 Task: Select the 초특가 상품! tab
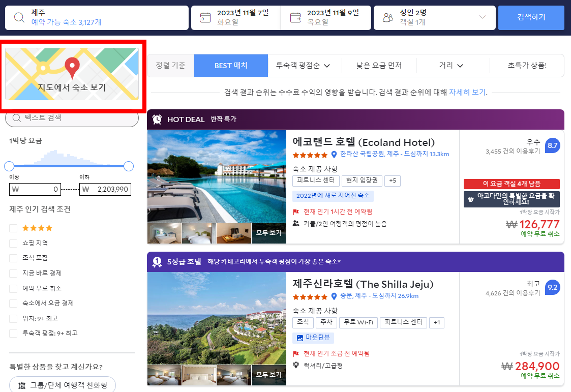pos(527,66)
